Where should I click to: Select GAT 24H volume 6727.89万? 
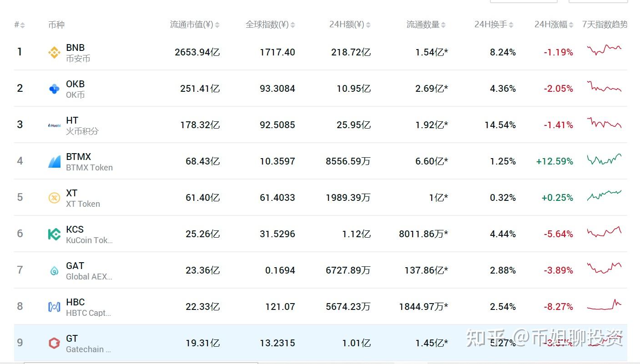(x=348, y=270)
